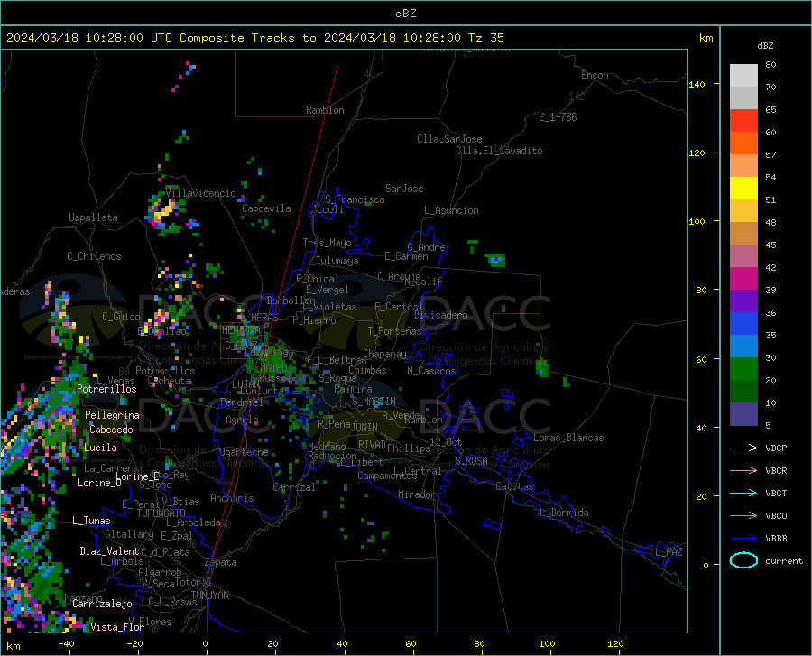The image size is (812, 656).
Task: Click the 54 dBZ yellow legend swatch
Action: click(743, 188)
